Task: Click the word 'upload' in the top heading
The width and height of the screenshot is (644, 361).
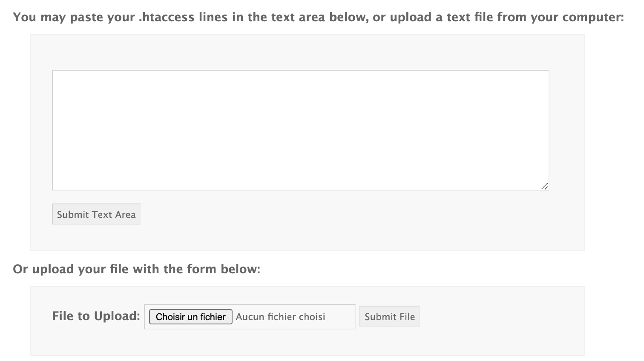Action: [x=407, y=17]
